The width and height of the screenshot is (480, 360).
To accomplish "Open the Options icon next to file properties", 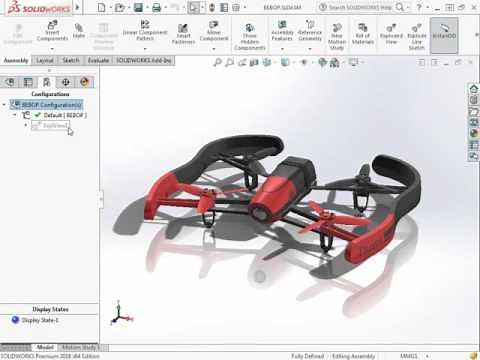I will (236, 7).
